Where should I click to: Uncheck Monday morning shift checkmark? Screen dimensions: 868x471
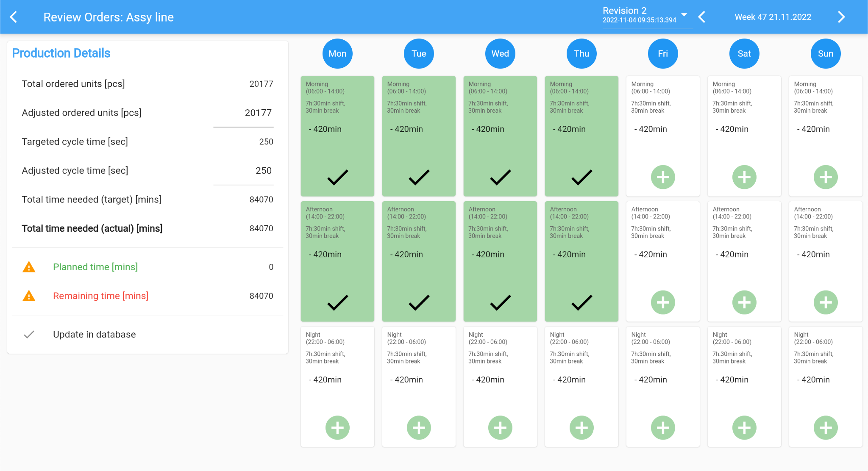tap(337, 177)
